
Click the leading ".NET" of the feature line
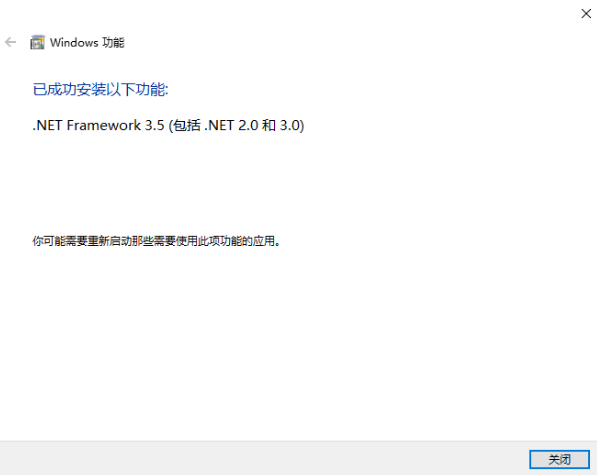(47, 125)
